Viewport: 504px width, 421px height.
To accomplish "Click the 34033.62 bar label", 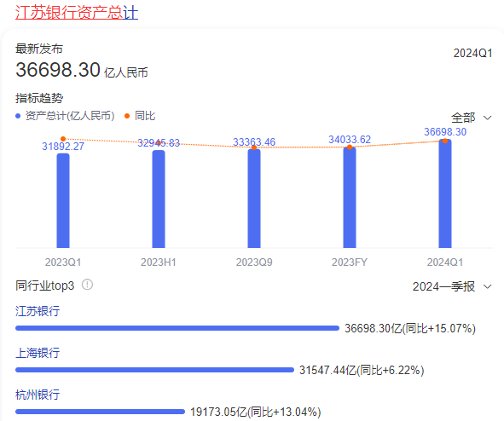I will click(350, 140).
